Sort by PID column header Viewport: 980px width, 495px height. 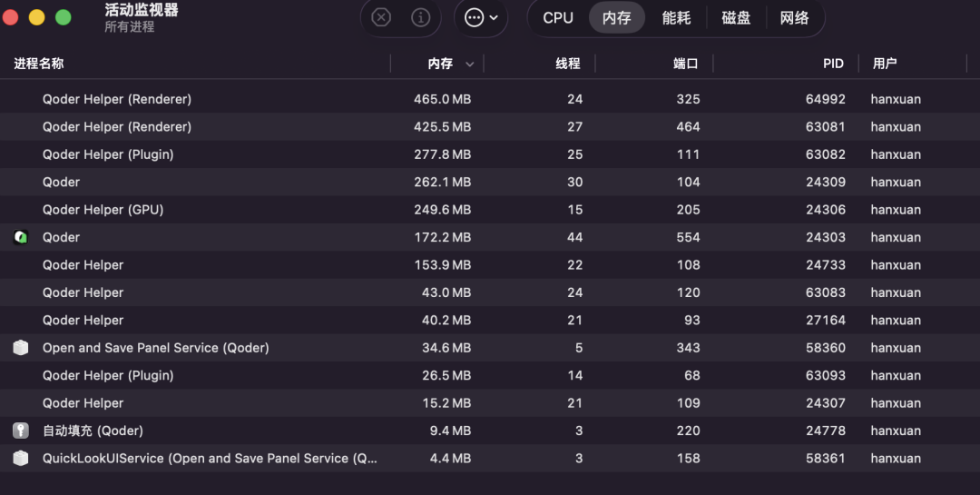pos(833,64)
